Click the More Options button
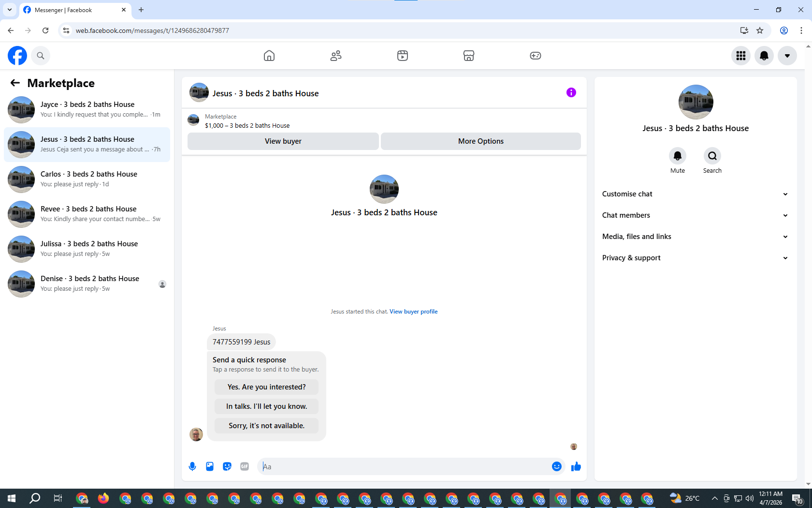812x508 pixels. click(481, 141)
